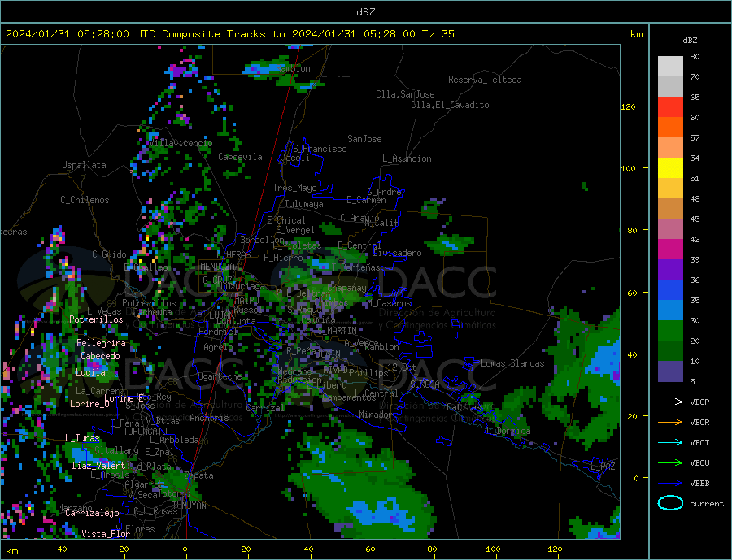732x560 pixels.
Task: Click the 100 tick on horizontal km axis
Action: [493, 549]
